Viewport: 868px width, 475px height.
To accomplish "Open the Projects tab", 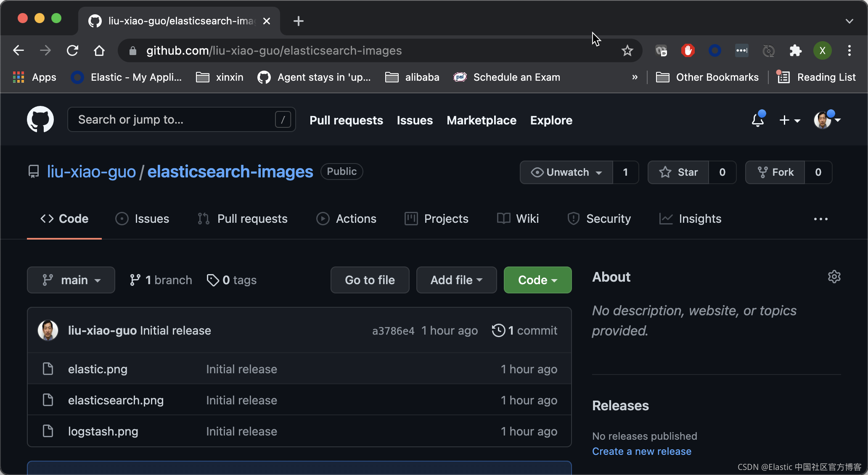I will [436, 219].
